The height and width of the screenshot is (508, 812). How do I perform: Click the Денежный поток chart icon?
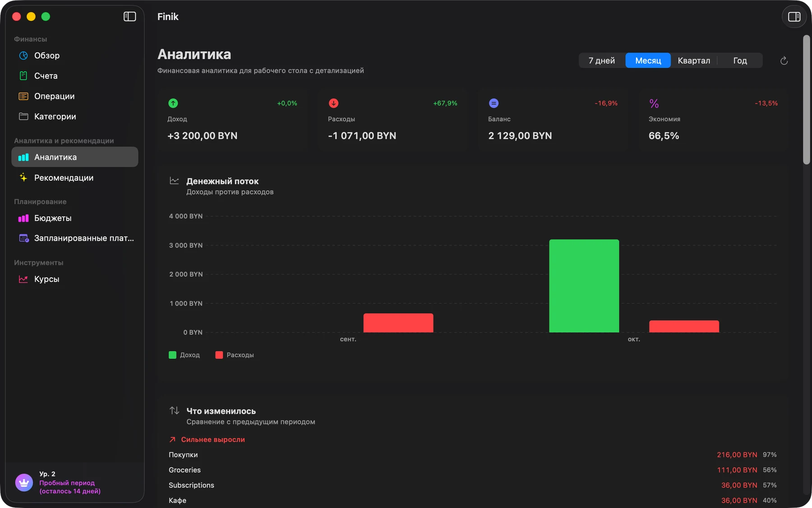tap(174, 181)
